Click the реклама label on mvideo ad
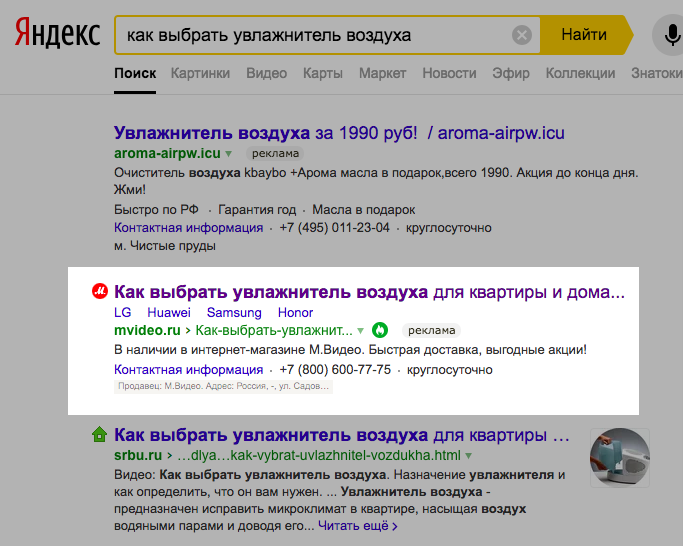Viewport: 683px width, 546px height. pyautogui.click(x=432, y=330)
